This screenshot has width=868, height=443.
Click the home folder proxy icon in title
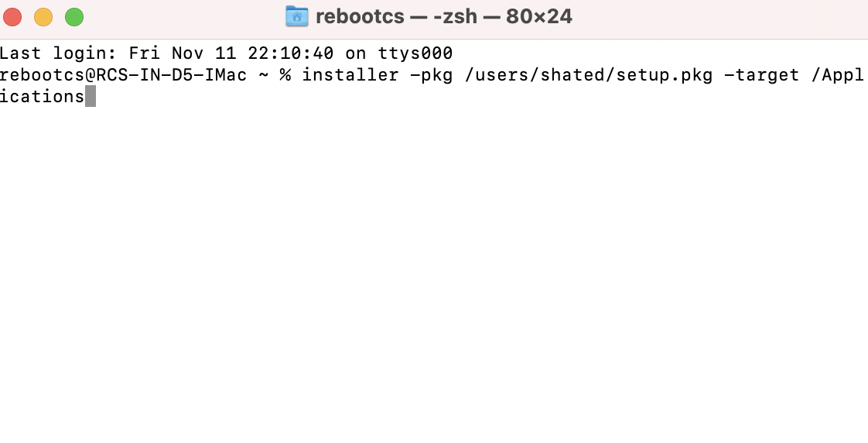(x=297, y=16)
